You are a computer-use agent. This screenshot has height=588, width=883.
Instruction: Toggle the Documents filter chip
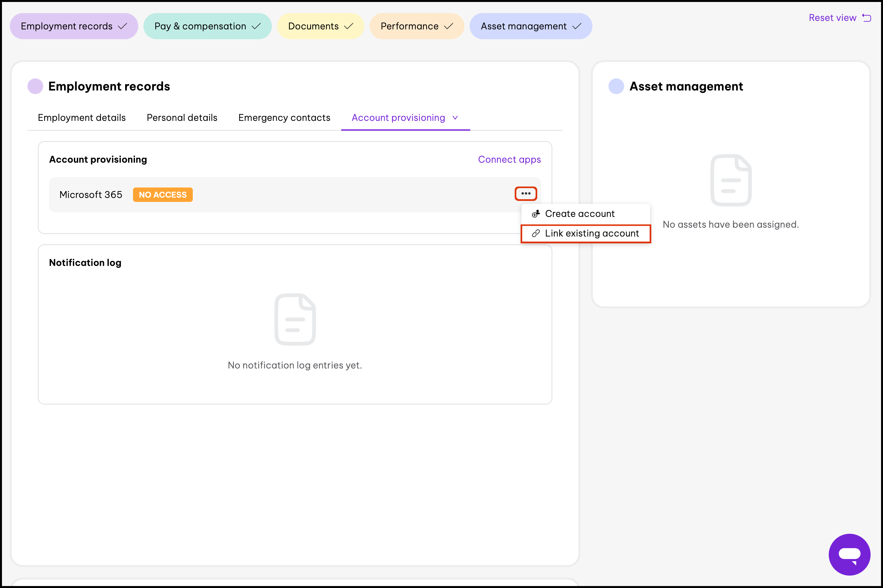(320, 26)
